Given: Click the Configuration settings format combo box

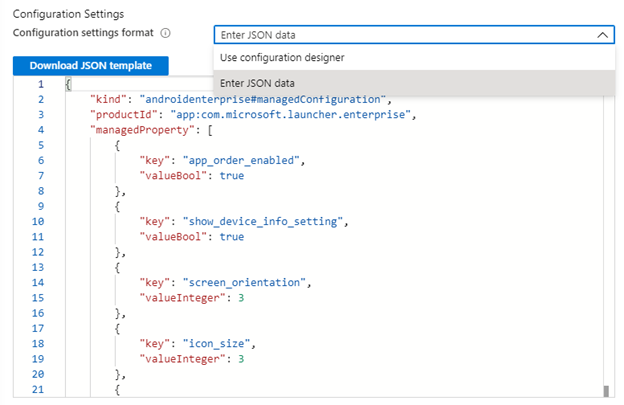Looking at the screenshot, I should [400, 34].
